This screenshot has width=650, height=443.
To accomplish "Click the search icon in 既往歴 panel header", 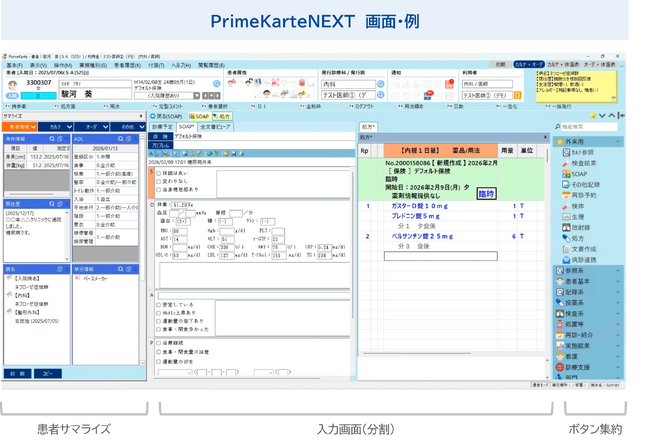I will click(x=52, y=204).
